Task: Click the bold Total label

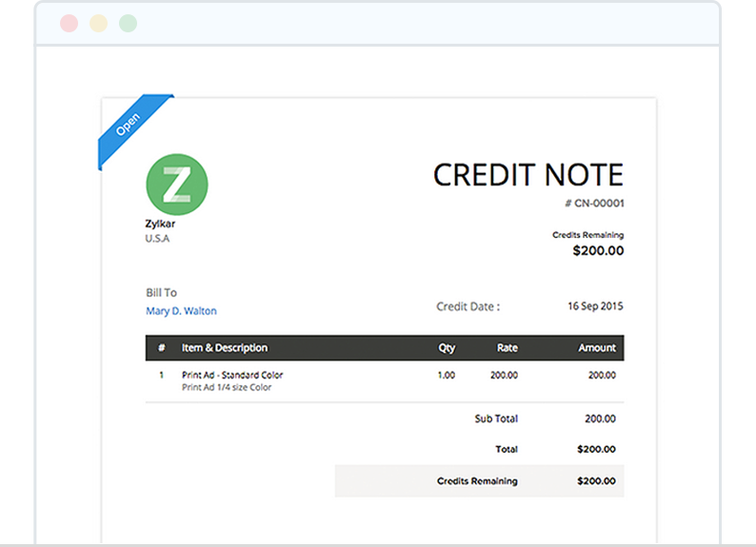Action: [x=507, y=449]
